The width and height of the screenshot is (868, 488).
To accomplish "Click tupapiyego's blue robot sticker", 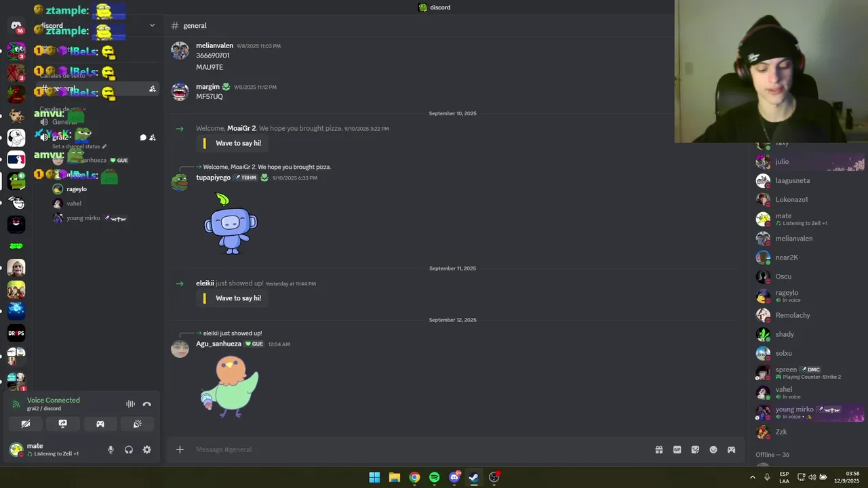I will coord(231,224).
